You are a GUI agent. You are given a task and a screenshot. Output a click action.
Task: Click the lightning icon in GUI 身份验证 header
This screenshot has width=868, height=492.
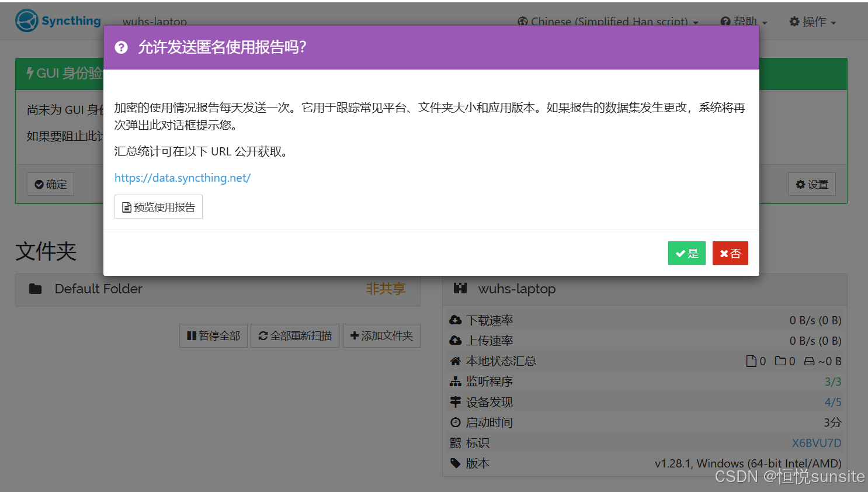coord(30,73)
